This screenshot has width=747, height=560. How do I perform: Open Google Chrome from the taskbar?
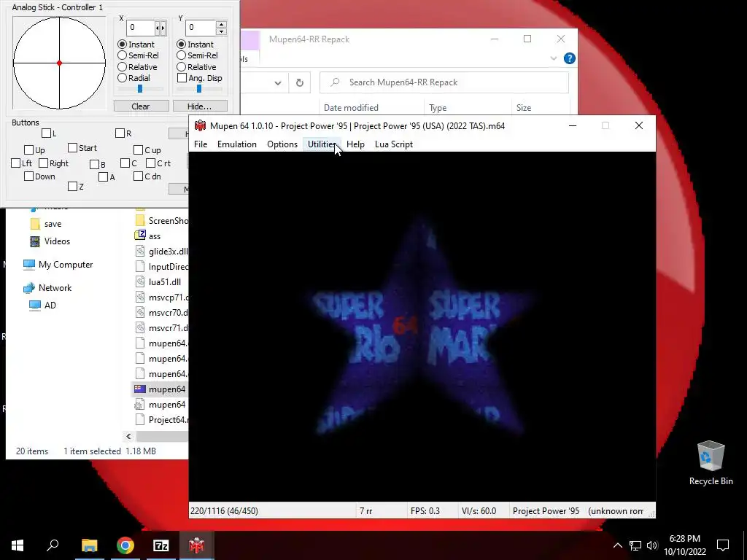[x=125, y=545]
